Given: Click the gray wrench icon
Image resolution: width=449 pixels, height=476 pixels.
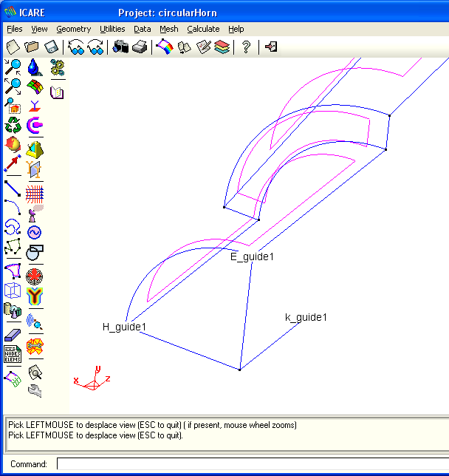Looking at the screenshot, I should (35, 391).
